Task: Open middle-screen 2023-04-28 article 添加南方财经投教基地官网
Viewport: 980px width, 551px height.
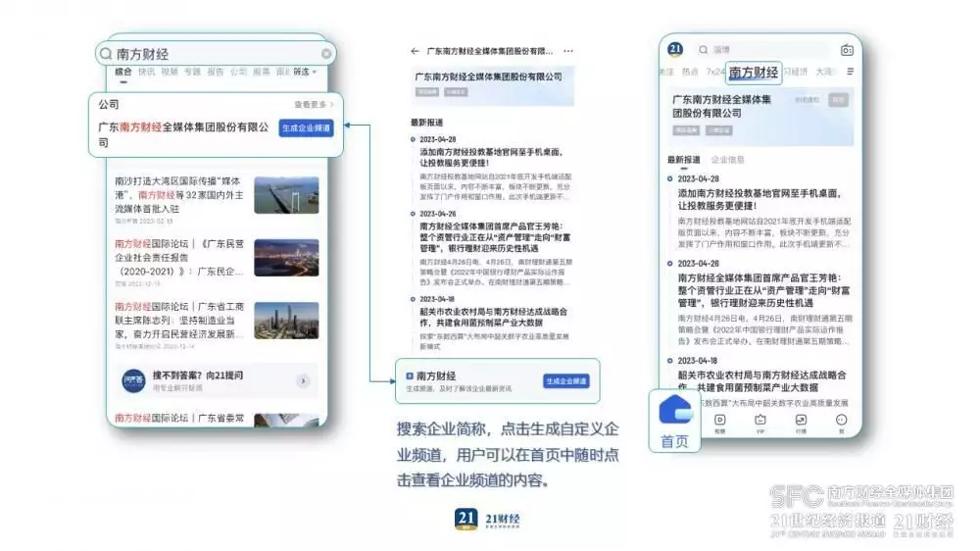Action: 491,157
